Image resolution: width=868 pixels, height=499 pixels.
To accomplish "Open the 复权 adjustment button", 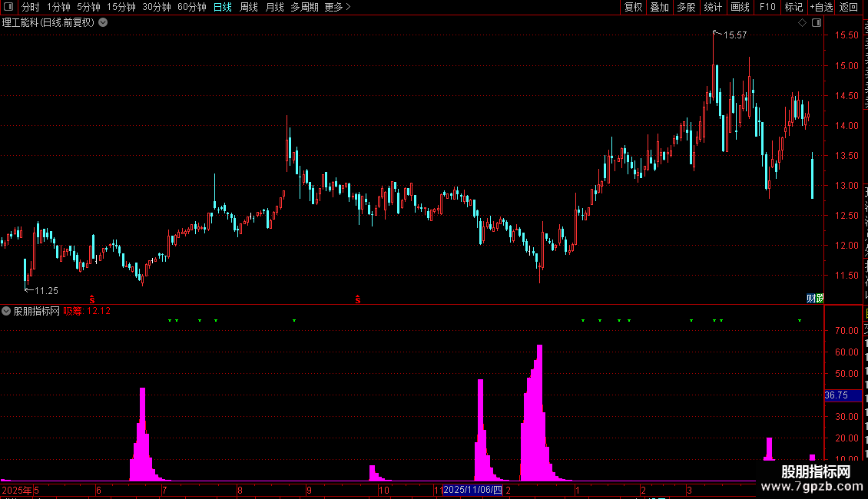I will [633, 7].
